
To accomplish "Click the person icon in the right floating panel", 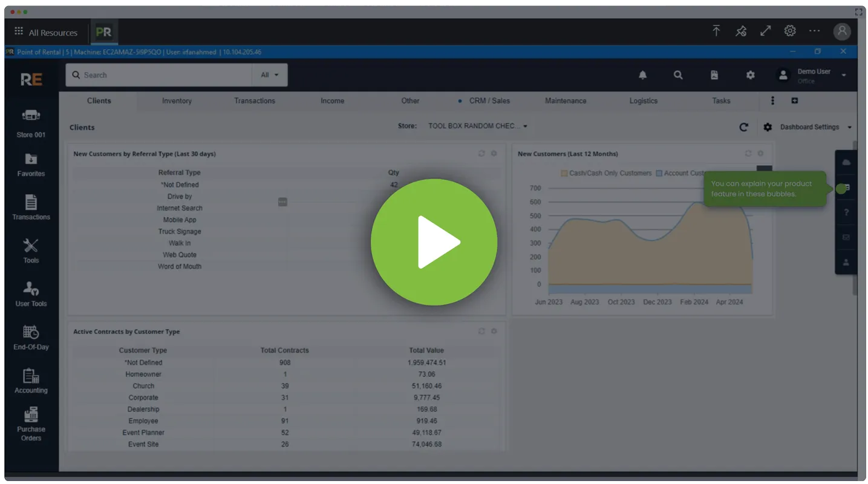I will (846, 262).
